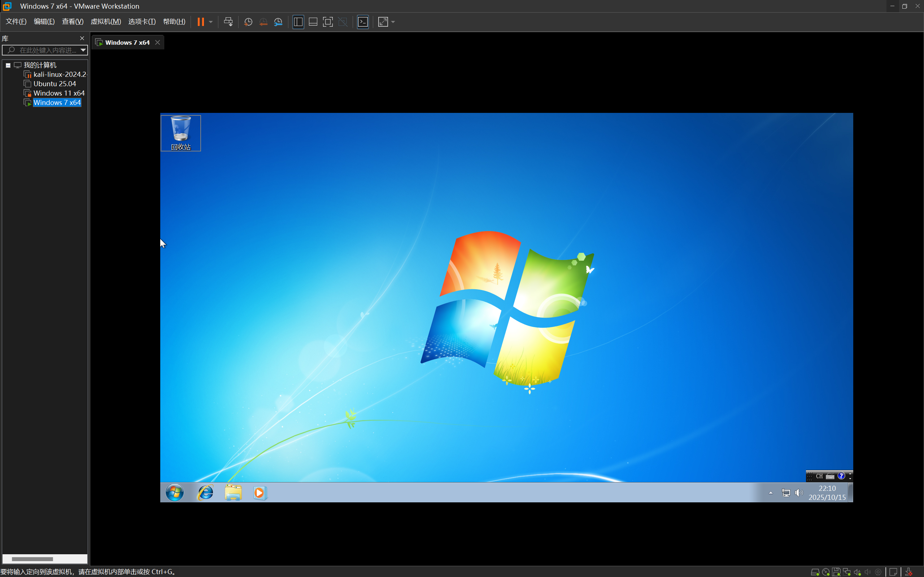Open the 虚拟机(M) menu

pos(106,22)
